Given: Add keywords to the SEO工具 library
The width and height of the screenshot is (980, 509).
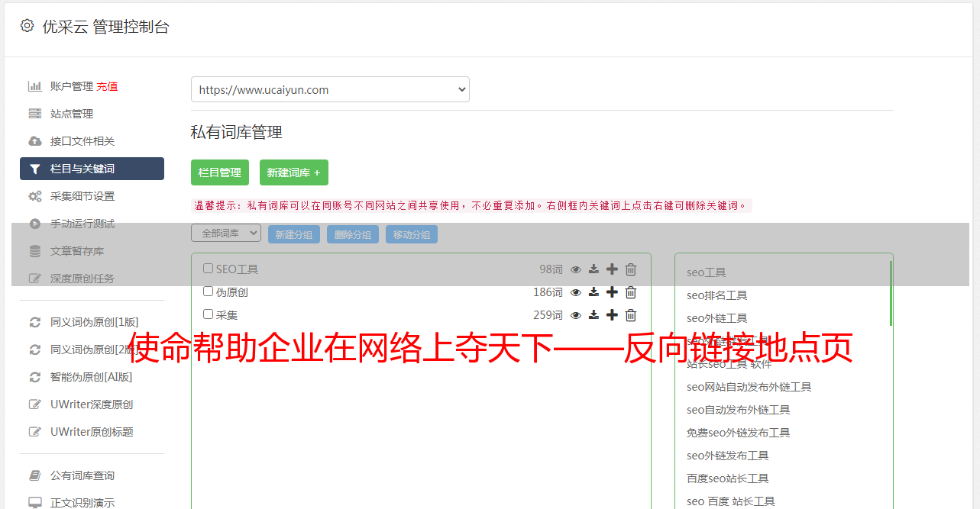Looking at the screenshot, I should (x=612, y=269).
